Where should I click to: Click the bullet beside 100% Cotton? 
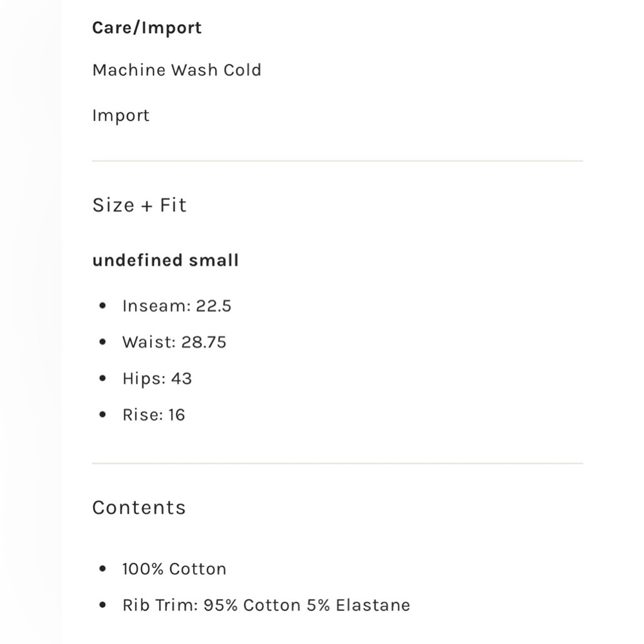click(102, 569)
